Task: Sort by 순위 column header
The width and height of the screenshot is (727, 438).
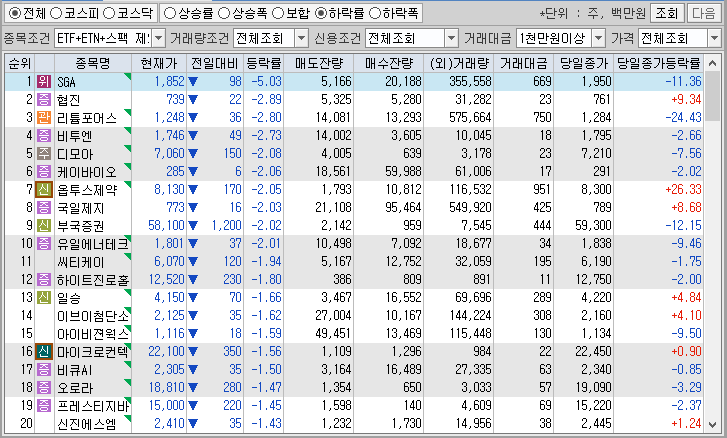Action: 19,63
